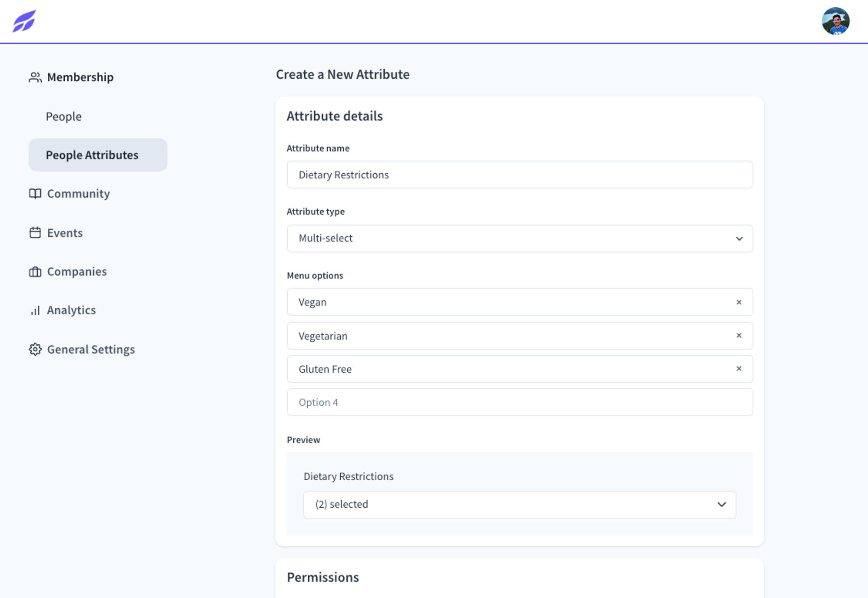Remove the Gluten Free menu option
Viewport: 868px width, 598px height.
pyautogui.click(x=739, y=369)
